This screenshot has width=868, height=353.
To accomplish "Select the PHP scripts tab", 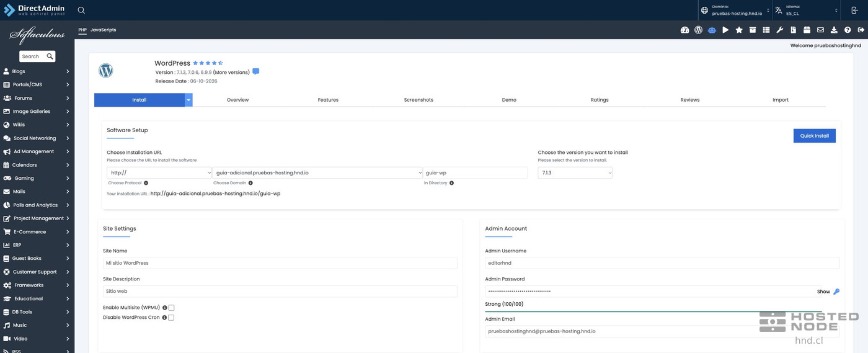I will (82, 30).
